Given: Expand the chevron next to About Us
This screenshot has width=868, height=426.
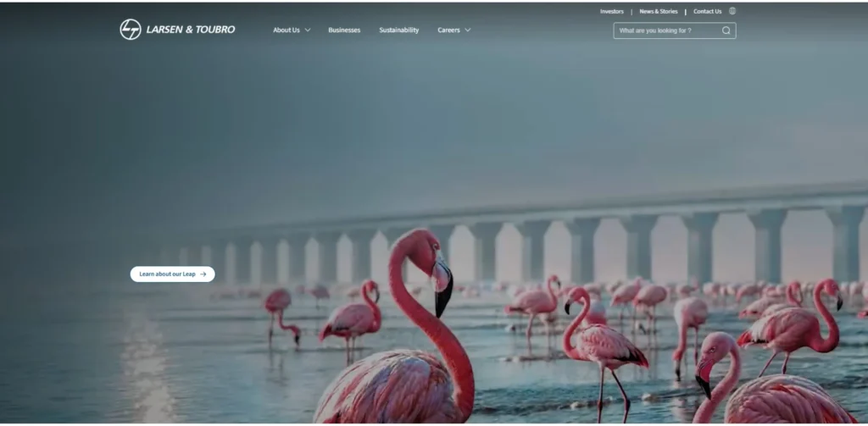Looking at the screenshot, I should [x=308, y=30].
